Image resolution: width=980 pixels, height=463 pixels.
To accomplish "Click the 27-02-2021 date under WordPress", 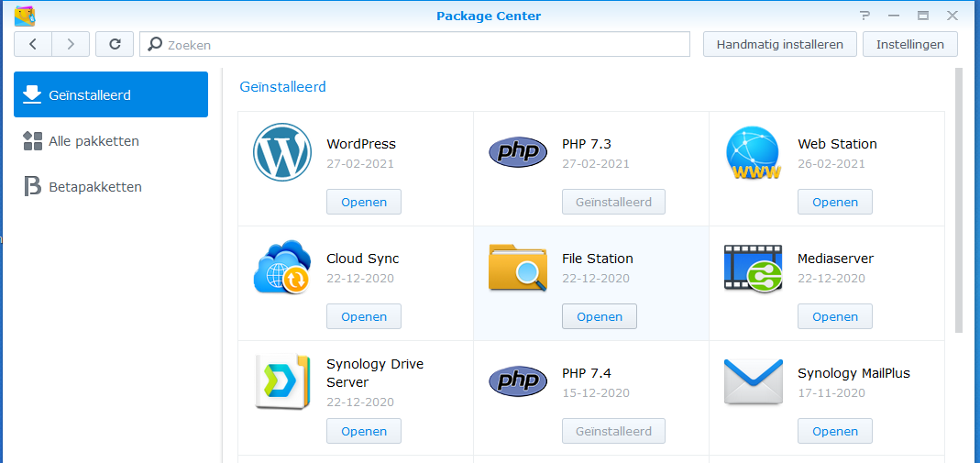I will [360, 164].
